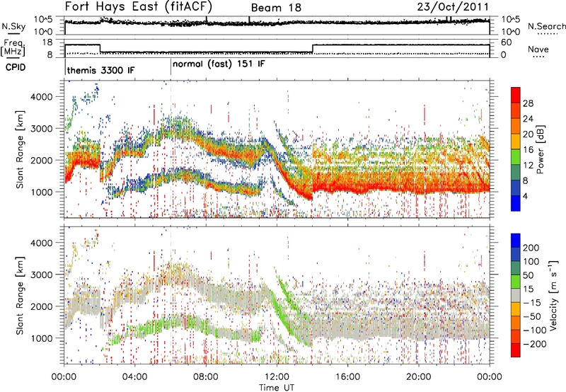Click the '60' Nave axis tick label
Screen dimensions: 566x392
[x=506, y=42]
